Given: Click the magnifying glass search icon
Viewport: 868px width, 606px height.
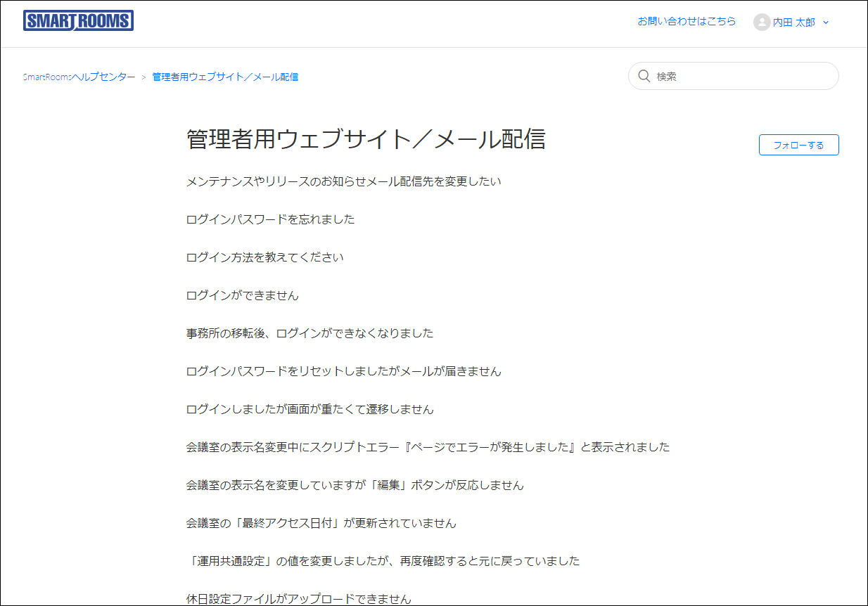Looking at the screenshot, I should coord(643,76).
